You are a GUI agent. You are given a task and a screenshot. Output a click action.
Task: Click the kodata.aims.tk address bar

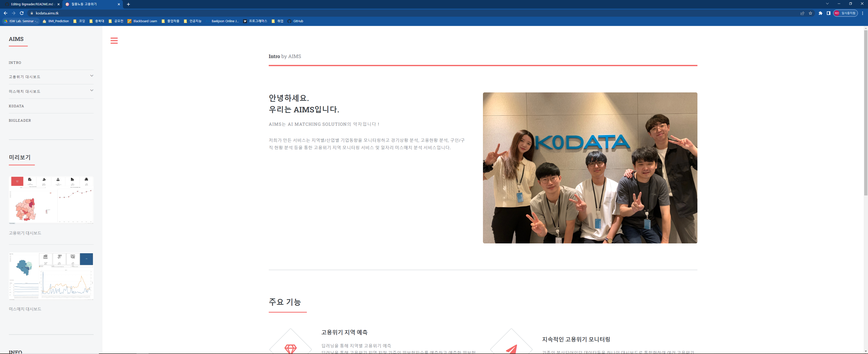click(47, 13)
